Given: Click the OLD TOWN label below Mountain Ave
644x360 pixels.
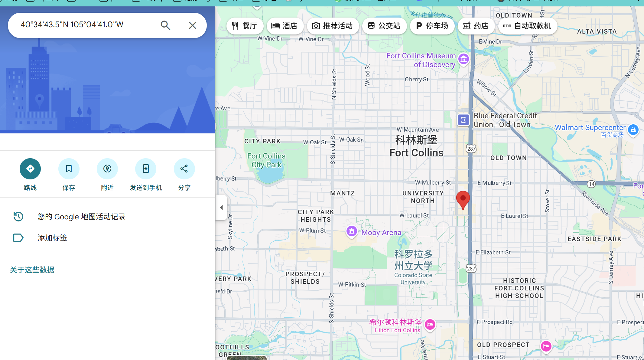Looking at the screenshot, I should coord(509,158).
